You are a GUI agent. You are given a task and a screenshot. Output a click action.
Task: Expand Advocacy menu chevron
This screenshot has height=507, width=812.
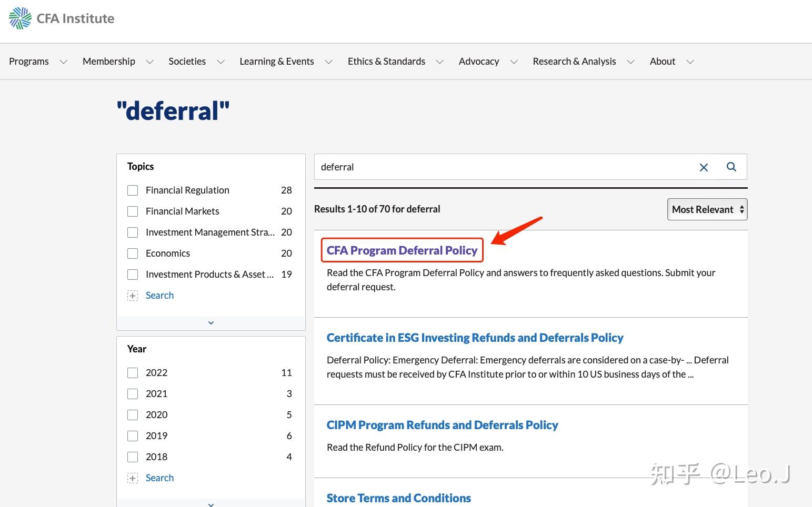pos(514,62)
